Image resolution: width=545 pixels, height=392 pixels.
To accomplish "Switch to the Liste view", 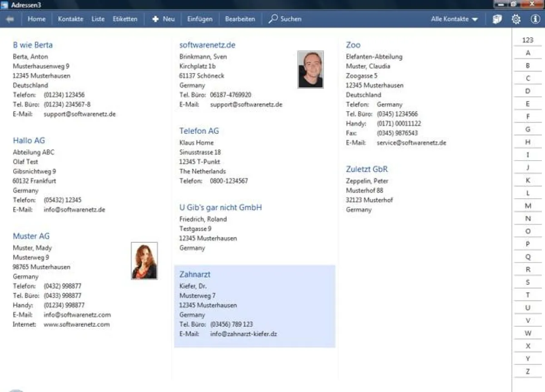I will (x=98, y=19).
